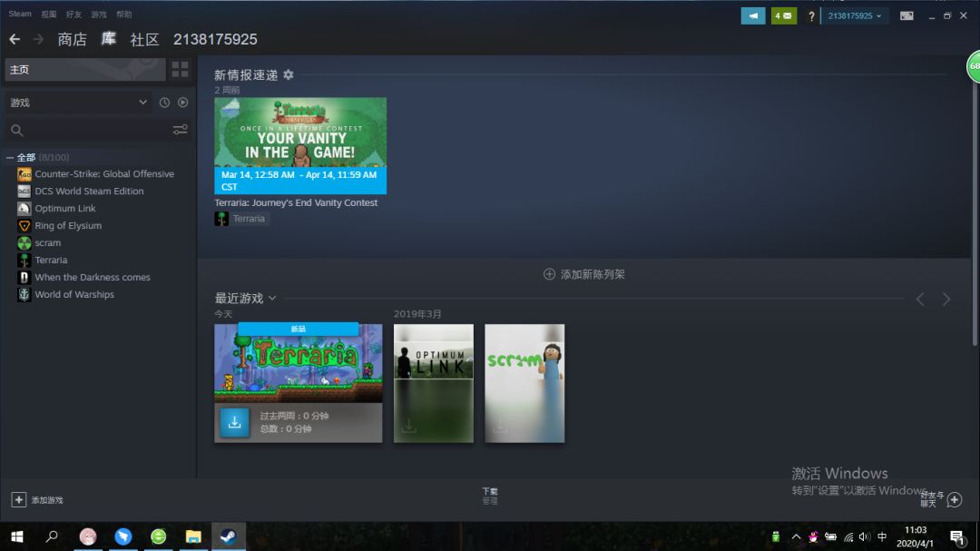This screenshot has width=980, height=551.
Task: Click the library search magnifier icon
Action: (x=17, y=130)
